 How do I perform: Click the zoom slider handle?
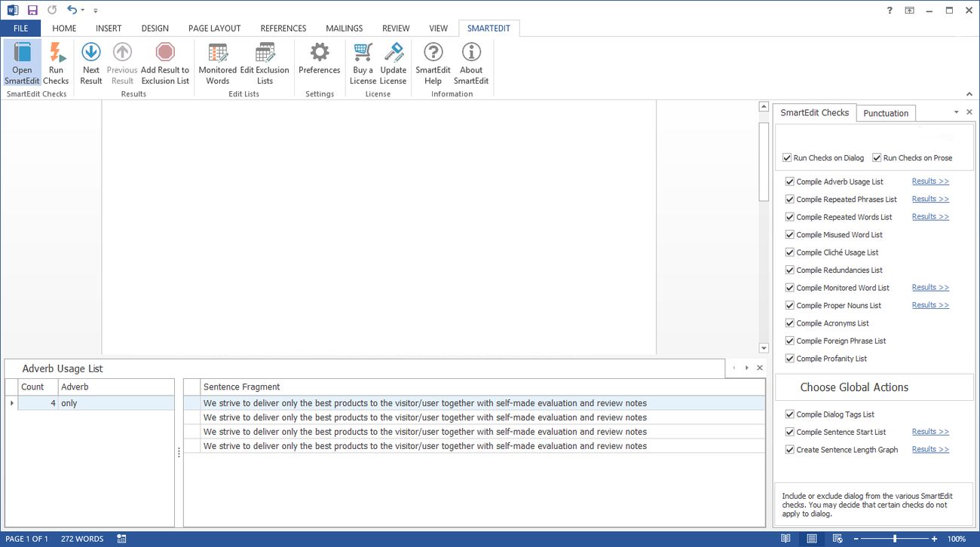click(895, 539)
